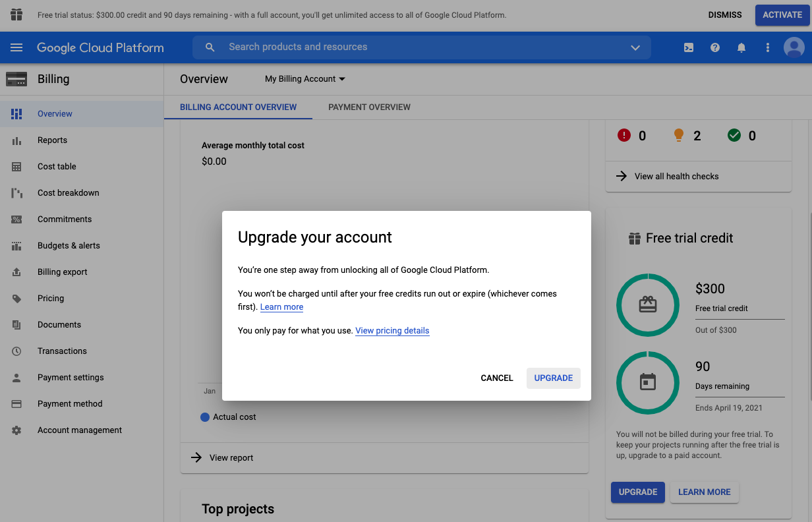Click the Documents icon
The height and width of the screenshot is (522, 812).
click(x=16, y=325)
